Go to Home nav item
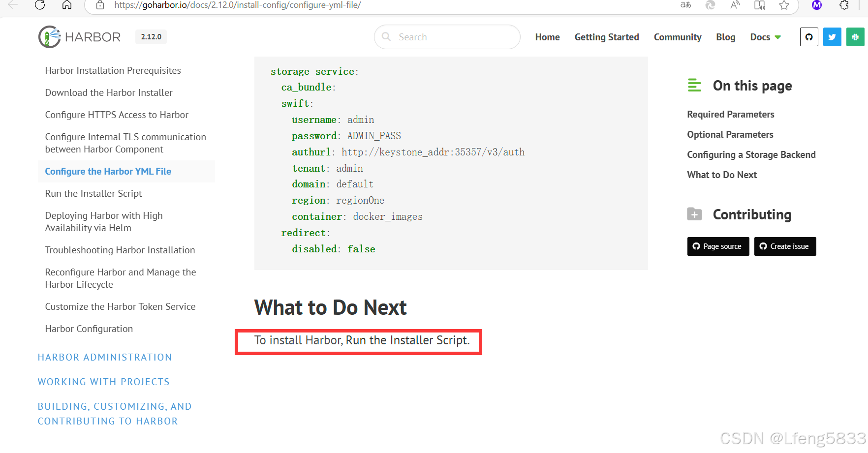This screenshot has width=868, height=453. point(547,37)
